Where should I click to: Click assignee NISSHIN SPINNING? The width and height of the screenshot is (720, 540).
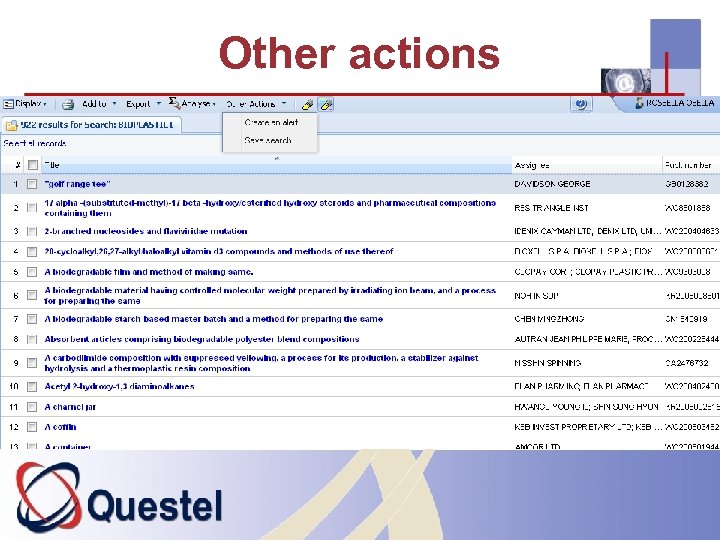point(547,363)
